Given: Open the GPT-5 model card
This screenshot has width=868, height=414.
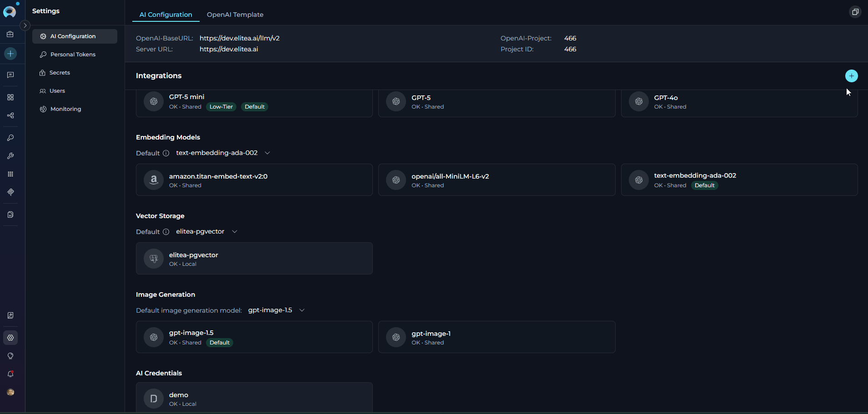Looking at the screenshot, I should click(497, 103).
